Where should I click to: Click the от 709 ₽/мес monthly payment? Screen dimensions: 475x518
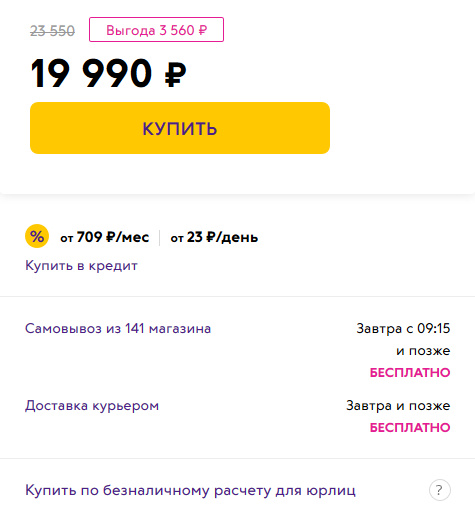tap(105, 237)
